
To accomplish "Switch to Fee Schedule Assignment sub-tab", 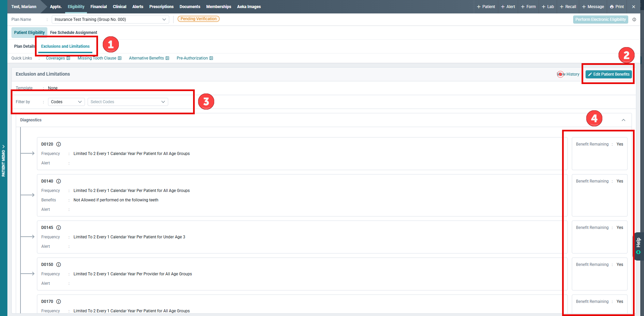I will point(74,33).
